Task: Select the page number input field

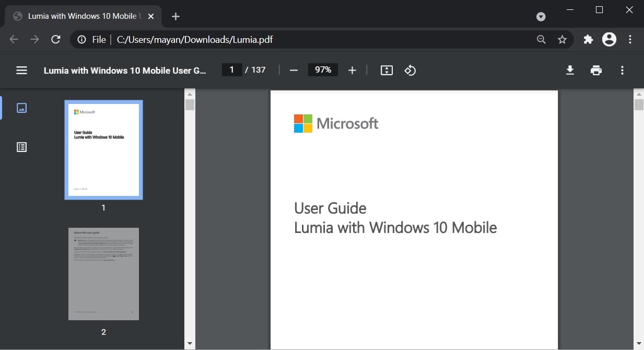Action: pos(232,70)
